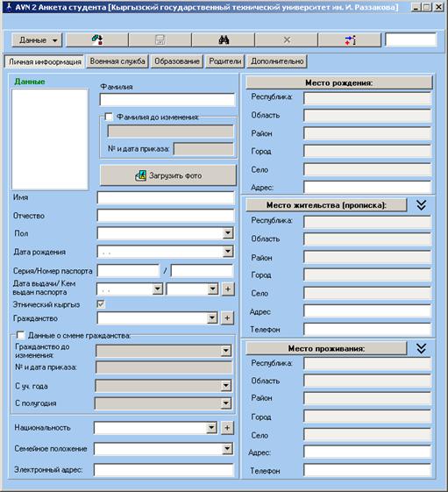Viewport: 448px width, 492px height.
Task: Enable Фамилия до изменения checkbox
Action: 109,117
